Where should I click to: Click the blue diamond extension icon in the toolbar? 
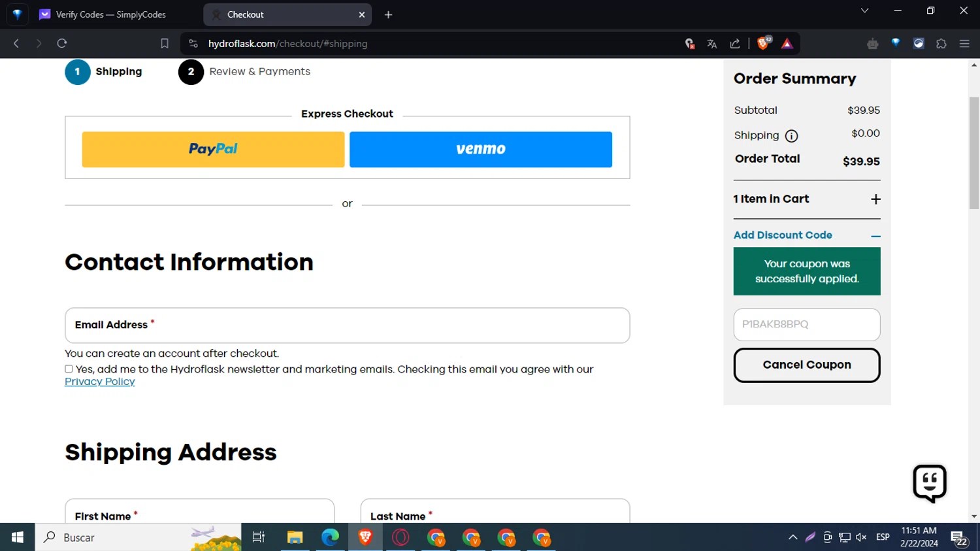point(896,43)
